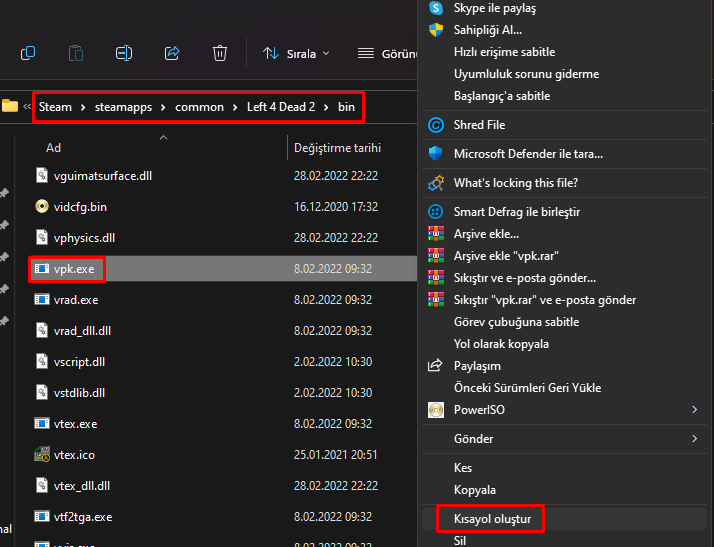Select the vtex.exe file icon
Image resolution: width=714 pixels, height=547 pixels.
[x=42, y=423]
